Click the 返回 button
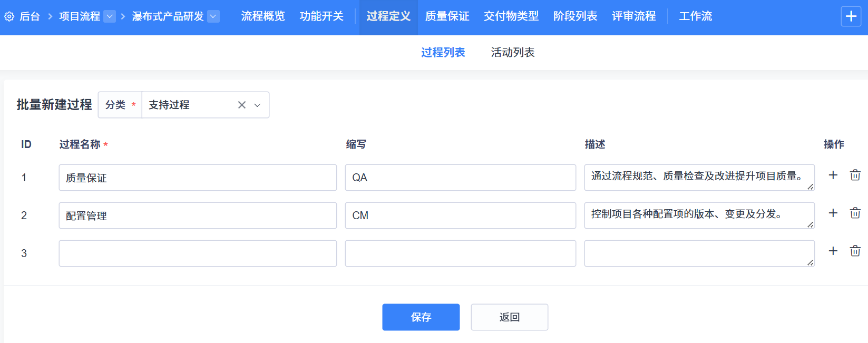Screen dimensions: 868x343 [x=509, y=317]
